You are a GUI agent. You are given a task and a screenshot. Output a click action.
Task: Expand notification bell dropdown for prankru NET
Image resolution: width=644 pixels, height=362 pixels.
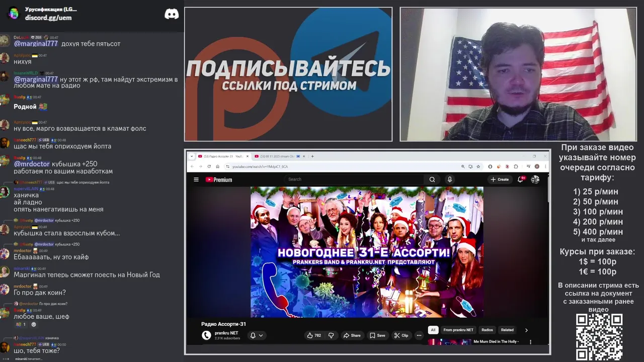[261, 335]
